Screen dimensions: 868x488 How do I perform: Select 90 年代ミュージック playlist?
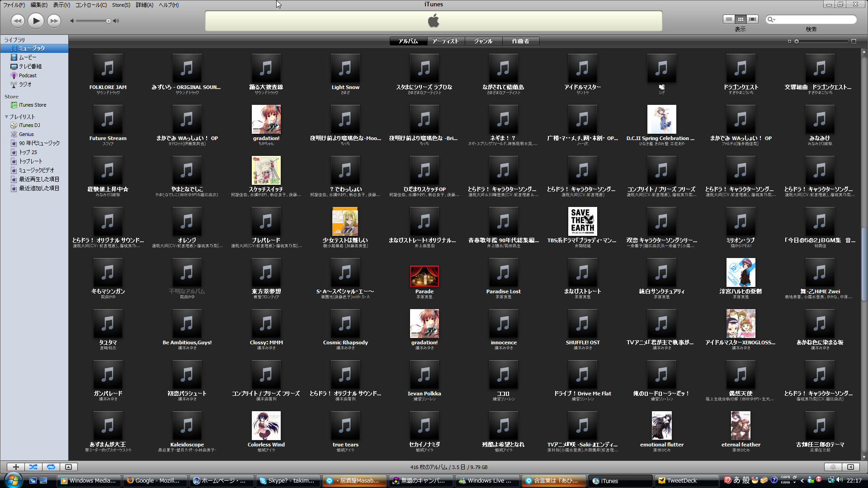34,143
